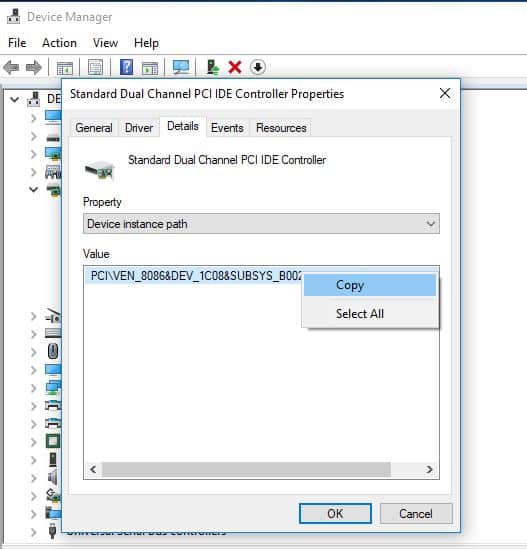The width and height of the screenshot is (527, 549).
Task: Open the Property dropdown showing Device instance path
Action: (261, 223)
